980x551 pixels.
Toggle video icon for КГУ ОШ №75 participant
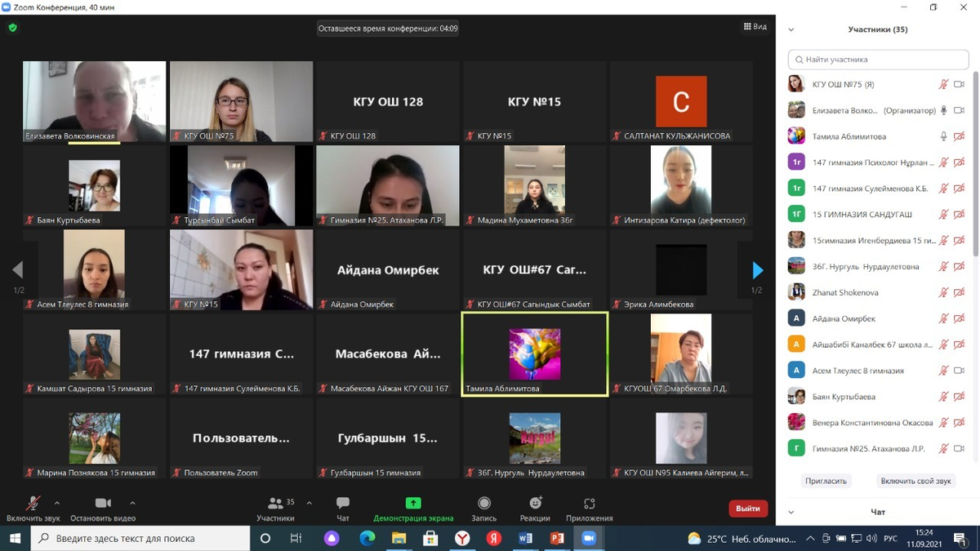pyautogui.click(x=959, y=85)
